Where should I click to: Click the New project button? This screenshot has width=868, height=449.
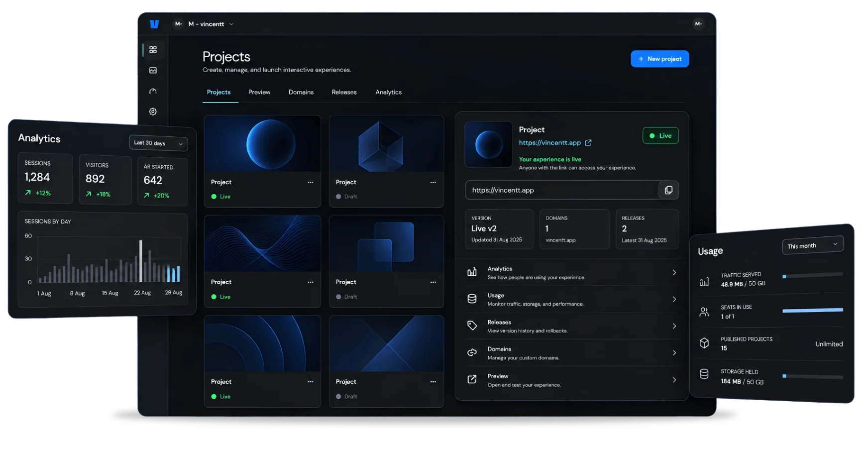click(659, 59)
